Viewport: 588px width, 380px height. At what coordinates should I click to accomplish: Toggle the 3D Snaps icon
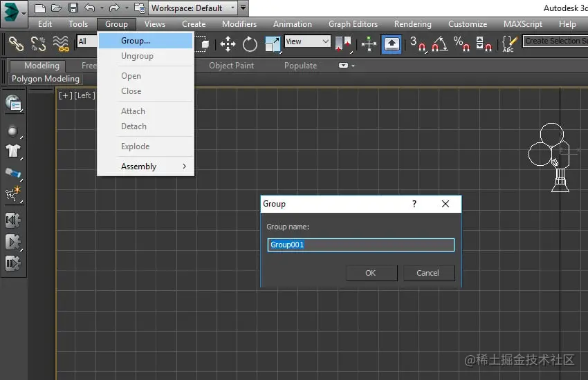418,44
